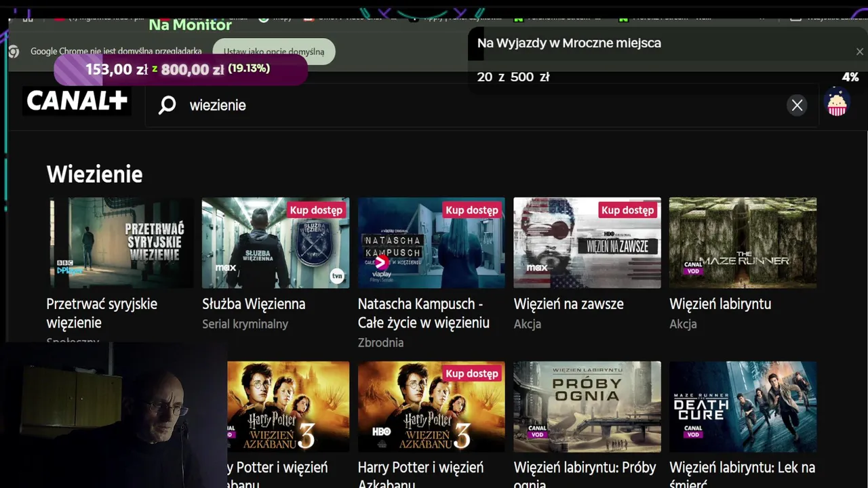Click 'Kup dostęp' on Więzień na zawsze
Screen dimensions: 868x488
(628, 210)
